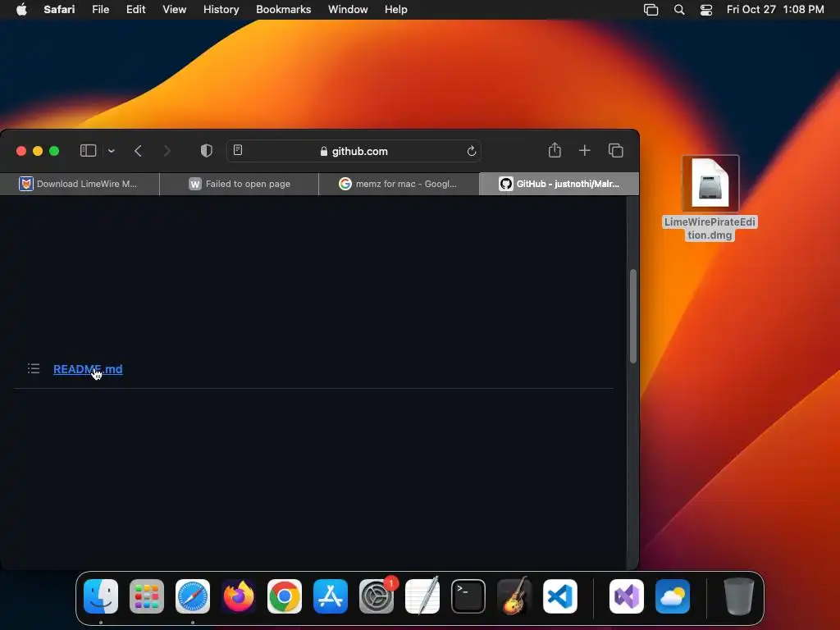This screenshot has width=840, height=630.
Task: Reload the page with the refresh icon
Action: (472, 151)
